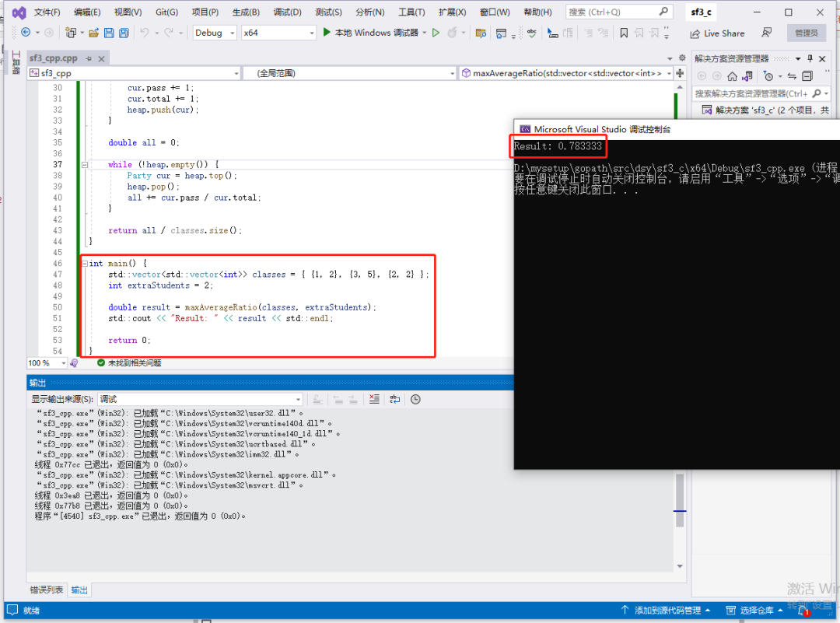The image size is (840, 623).
Task: Open the editor tab settings gear
Action: click(682, 58)
